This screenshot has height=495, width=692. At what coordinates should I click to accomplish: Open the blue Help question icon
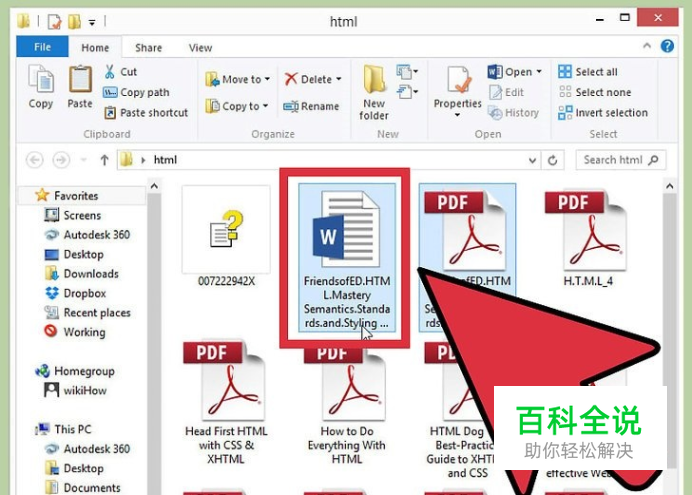667,45
